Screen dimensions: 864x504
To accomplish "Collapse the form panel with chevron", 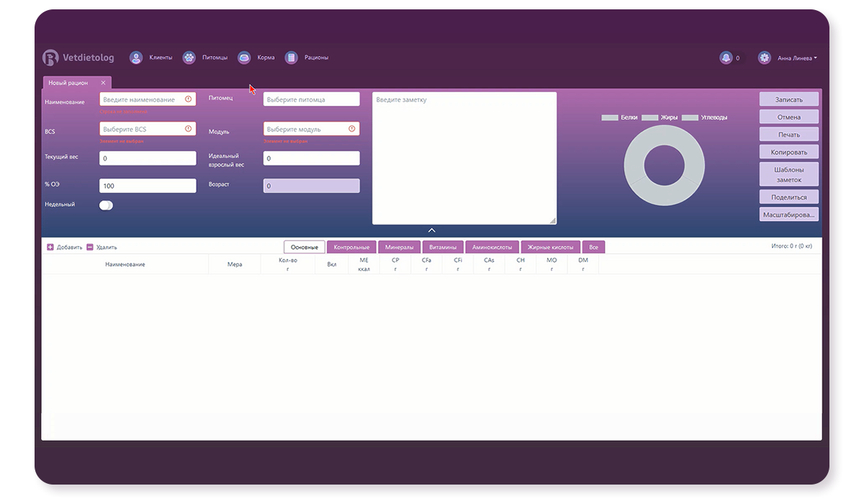I will pos(431,230).
